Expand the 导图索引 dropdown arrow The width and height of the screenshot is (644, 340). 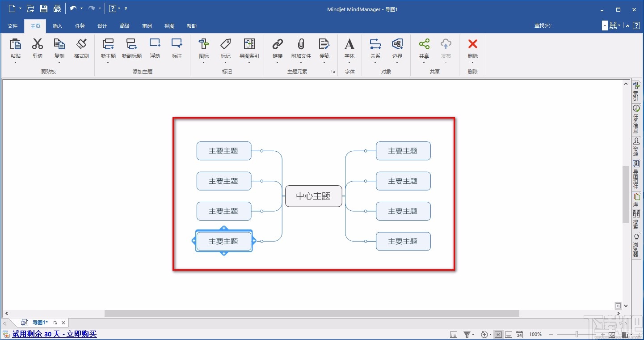coord(249,63)
